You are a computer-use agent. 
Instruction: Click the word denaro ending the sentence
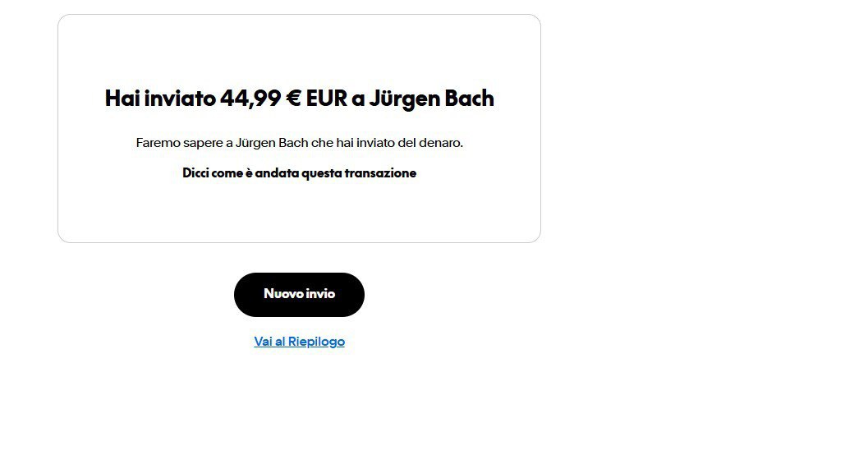pos(441,143)
